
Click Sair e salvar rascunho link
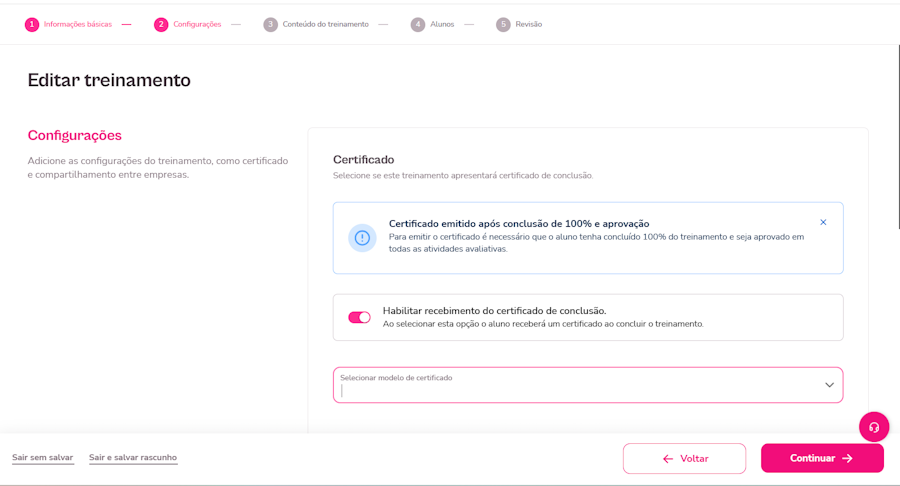coord(133,457)
